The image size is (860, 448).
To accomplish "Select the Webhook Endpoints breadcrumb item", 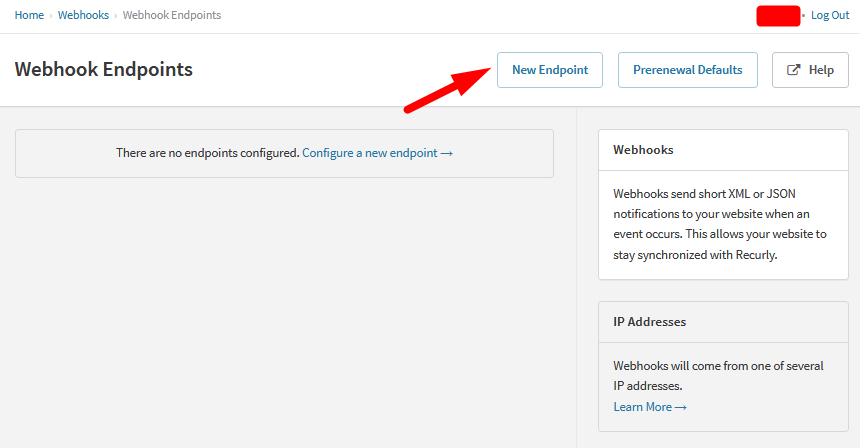I will (x=172, y=15).
